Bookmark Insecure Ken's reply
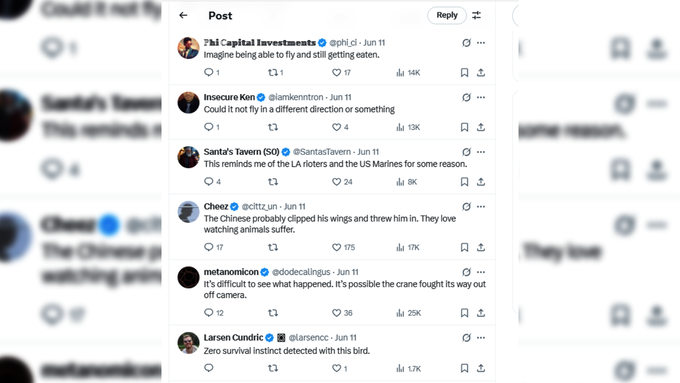This screenshot has width=680, height=383. click(x=464, y=127)
